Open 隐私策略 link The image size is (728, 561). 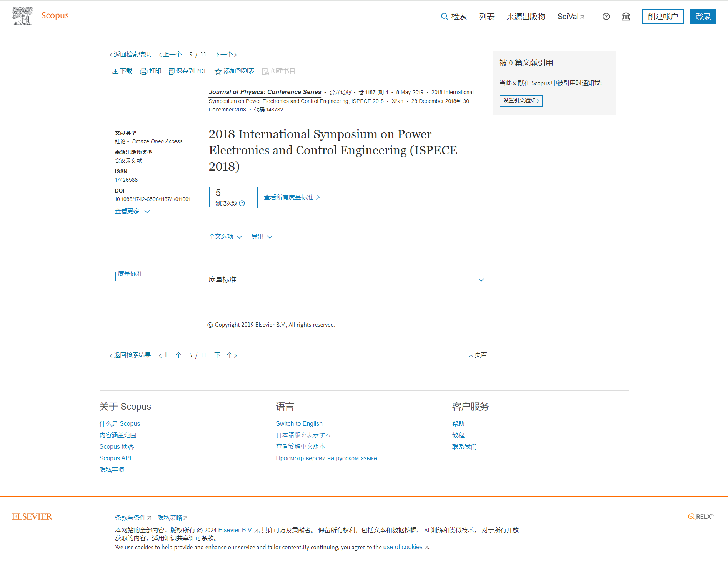tap(173, 518)
